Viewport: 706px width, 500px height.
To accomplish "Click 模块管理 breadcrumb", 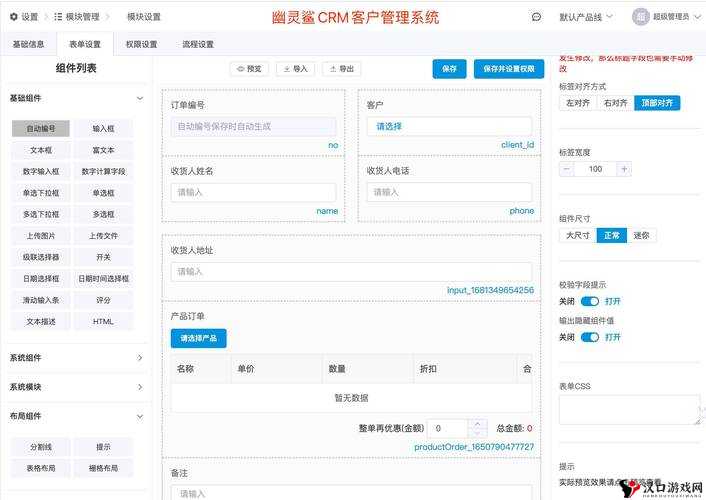I will point(82,17).
